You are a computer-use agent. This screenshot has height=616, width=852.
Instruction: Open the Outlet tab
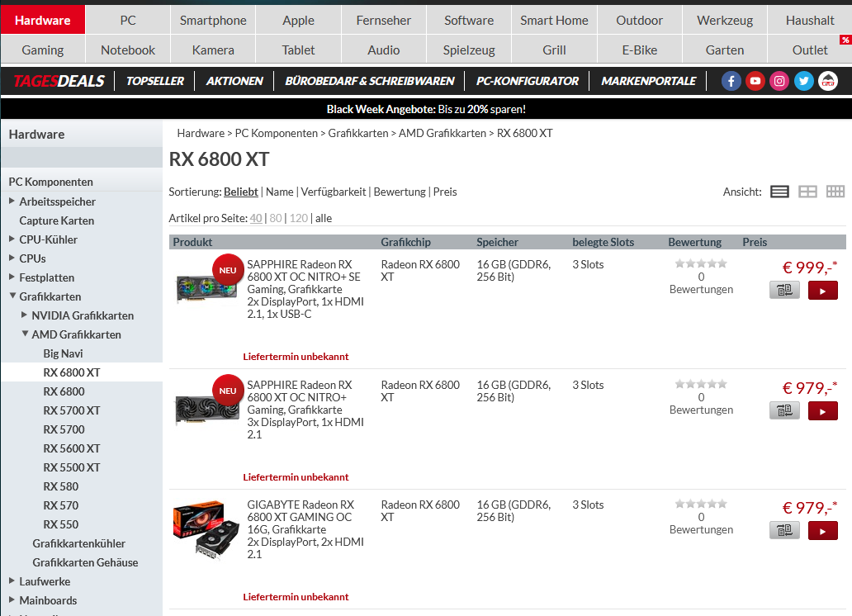tap(810, 50)
